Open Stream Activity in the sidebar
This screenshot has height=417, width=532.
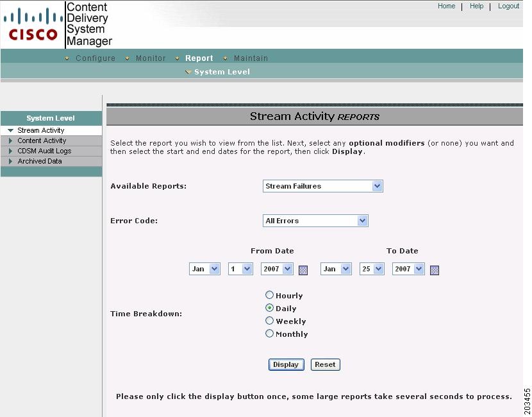coord(41,130)
